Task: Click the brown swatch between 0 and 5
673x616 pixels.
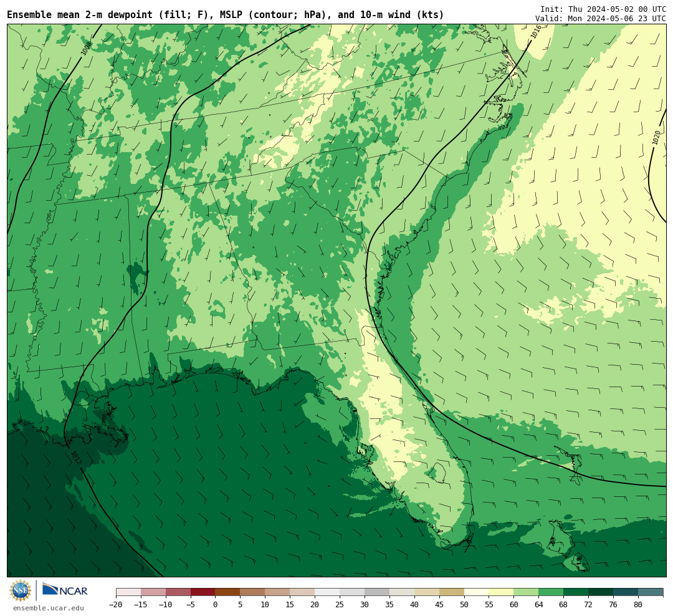Action: coord(228,592)
